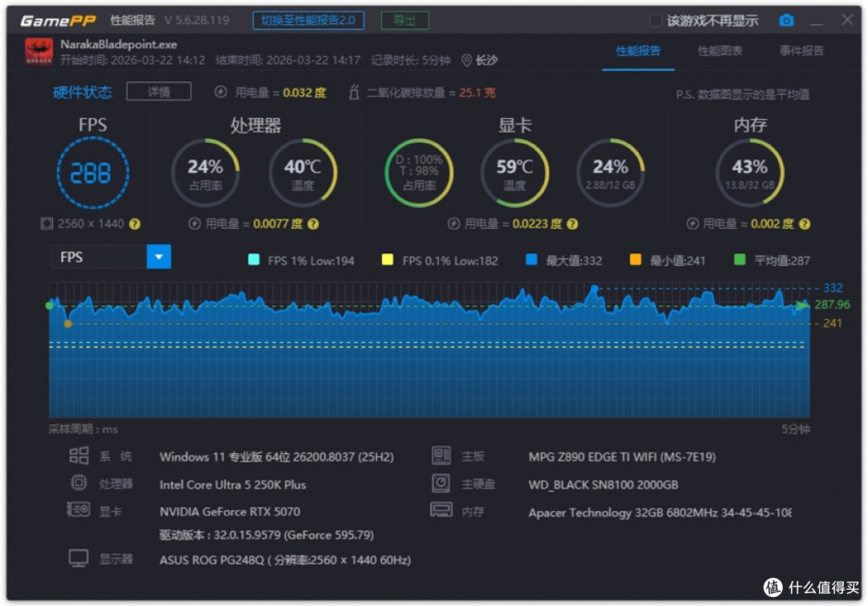The width and height of the screenshot is (868, 606).
Task: Click the yellow FPS 0.1% Low legend swatch
Action: (387, 260)
